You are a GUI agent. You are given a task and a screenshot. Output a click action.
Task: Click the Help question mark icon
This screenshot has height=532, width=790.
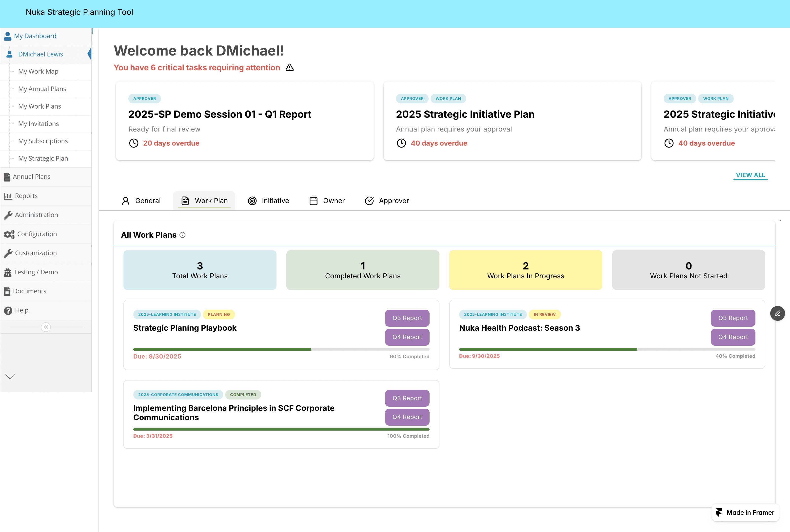click(8, 310)
